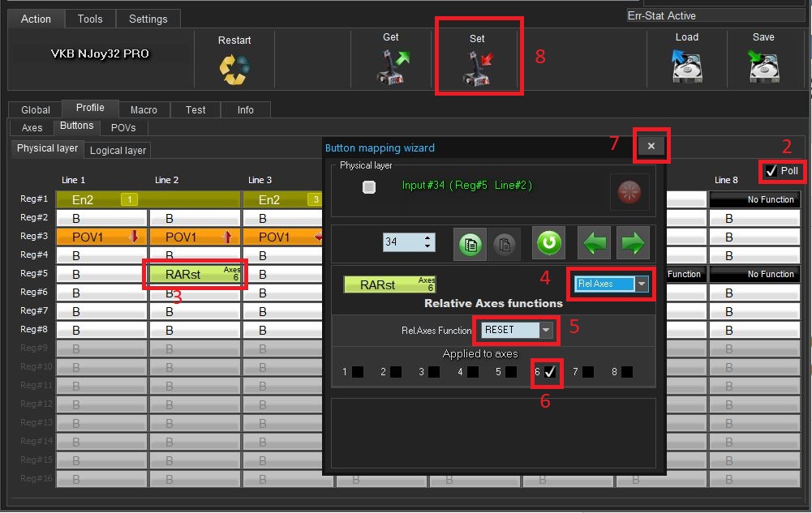
Task: Go to previous input with left arrow
Action: point(593,243)
